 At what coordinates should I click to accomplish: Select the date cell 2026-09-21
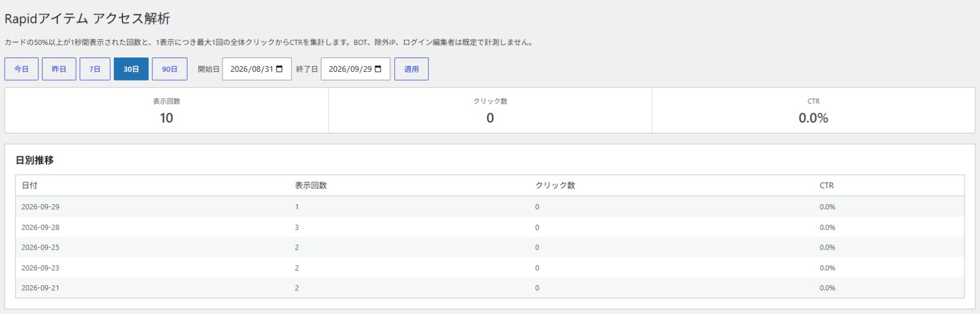[40, 288]
